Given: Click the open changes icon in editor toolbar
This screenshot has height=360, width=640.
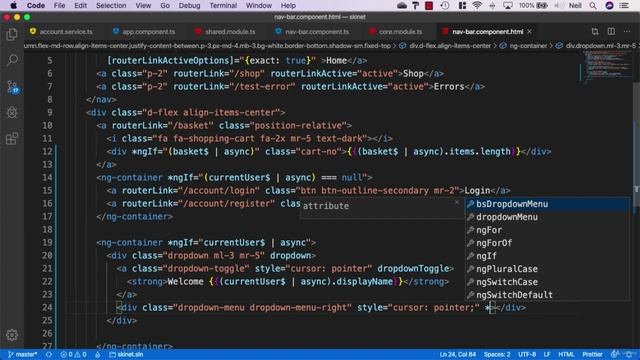Looking at the screenshot, I should coord(595,31).
